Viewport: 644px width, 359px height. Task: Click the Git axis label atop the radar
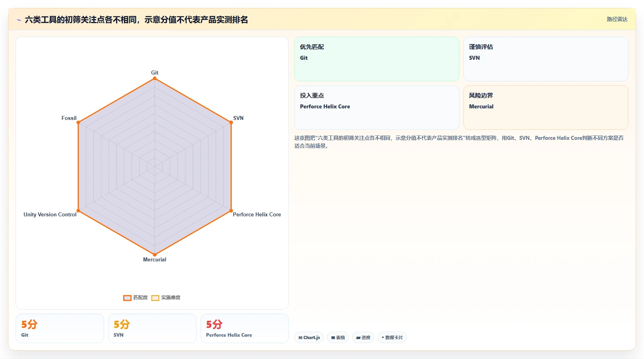click(155, 73)
